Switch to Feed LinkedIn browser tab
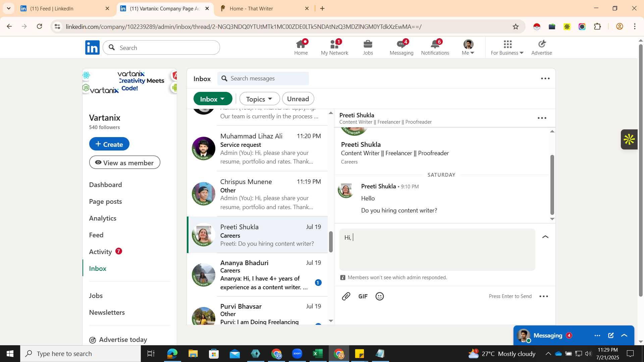This screenshot has height=362, width=644. tap(65, 8)
